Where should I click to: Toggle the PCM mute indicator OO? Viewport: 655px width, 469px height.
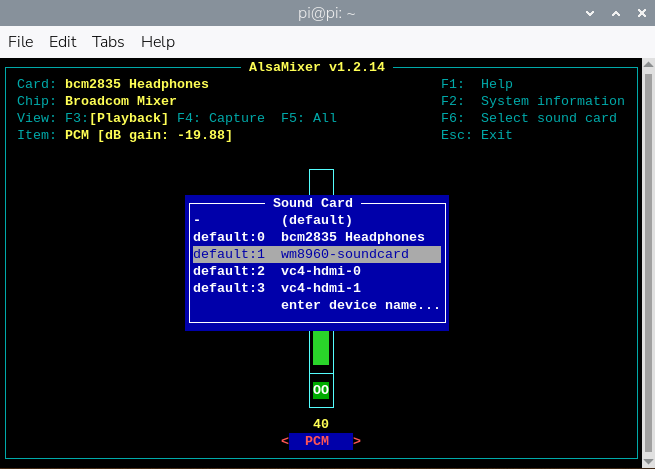[x=321, y=390]
